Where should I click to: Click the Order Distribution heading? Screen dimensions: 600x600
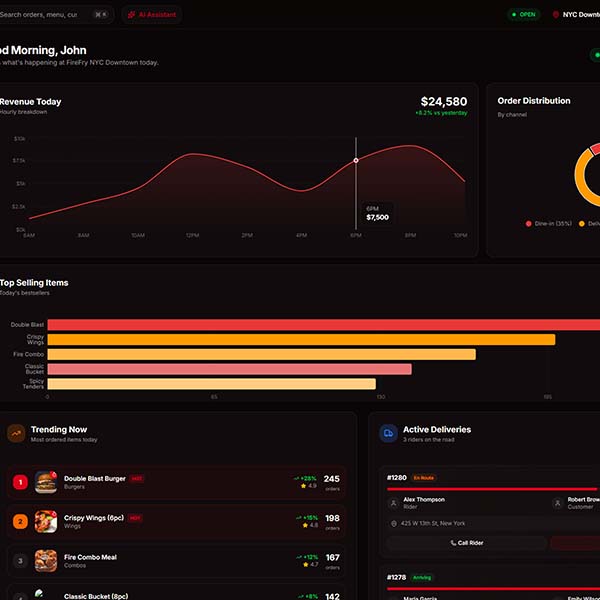[534, 101]
